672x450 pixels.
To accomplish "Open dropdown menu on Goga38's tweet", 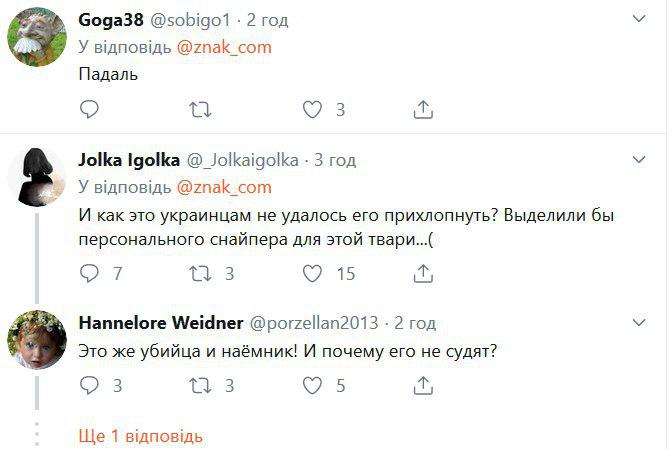I will 640,18.
